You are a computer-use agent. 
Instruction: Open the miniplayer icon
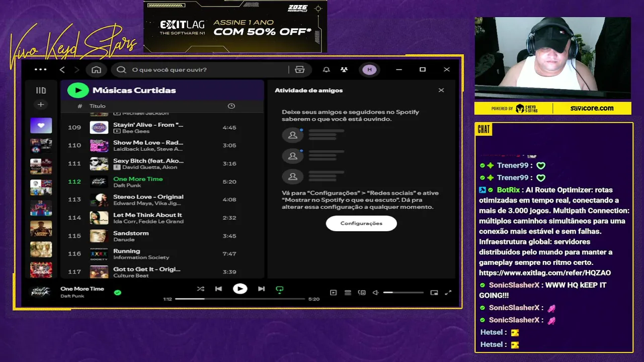click(x=434, y=293)
